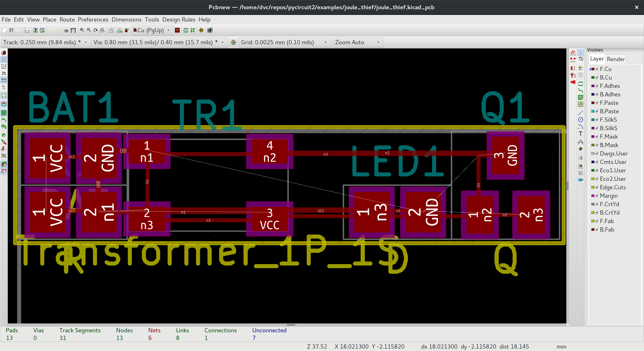644x351 pixels.
Task: Select the Delete items trash tool
Action: coord(580,158)
